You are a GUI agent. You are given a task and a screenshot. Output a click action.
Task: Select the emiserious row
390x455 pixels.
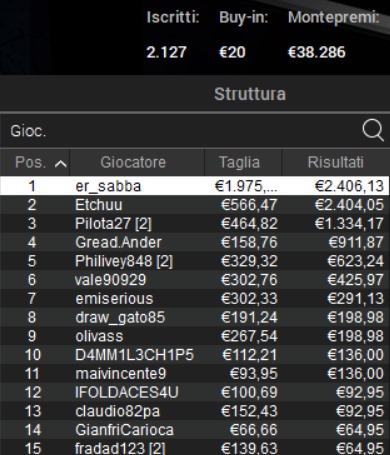pos(195,298)
